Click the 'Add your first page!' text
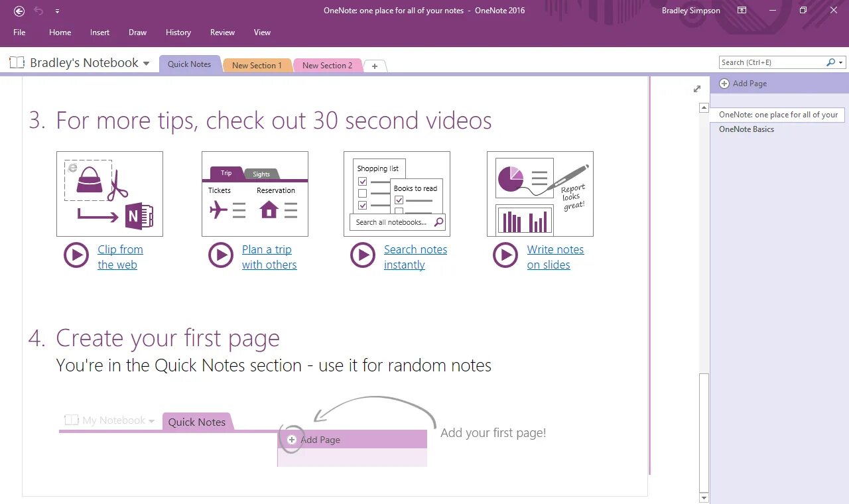This screenshot has height=504, width=849. coord(493,433)
